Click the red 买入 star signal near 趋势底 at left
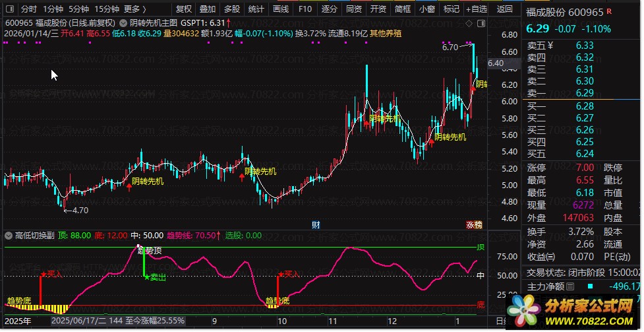 point(51,273)
